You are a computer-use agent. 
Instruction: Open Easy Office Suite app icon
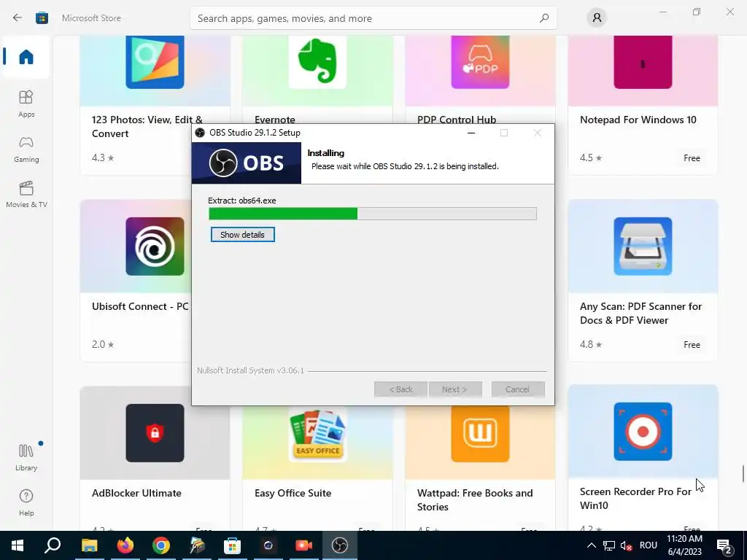tap(317, 435)
